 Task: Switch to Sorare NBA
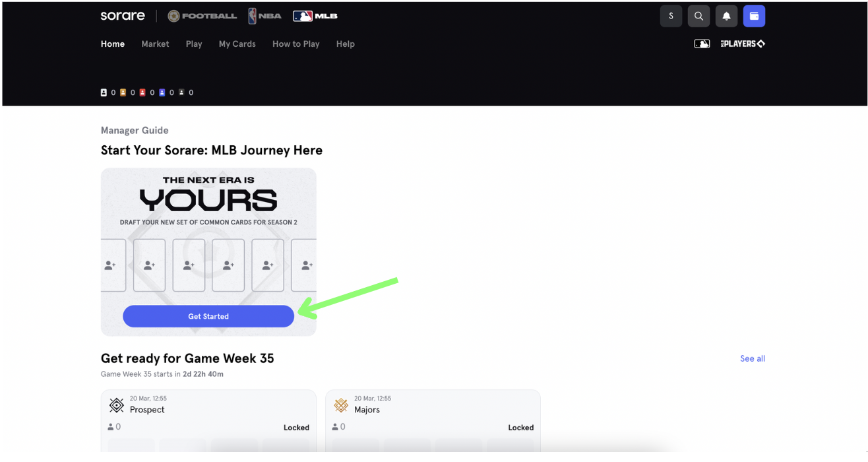tap(265, 16)
